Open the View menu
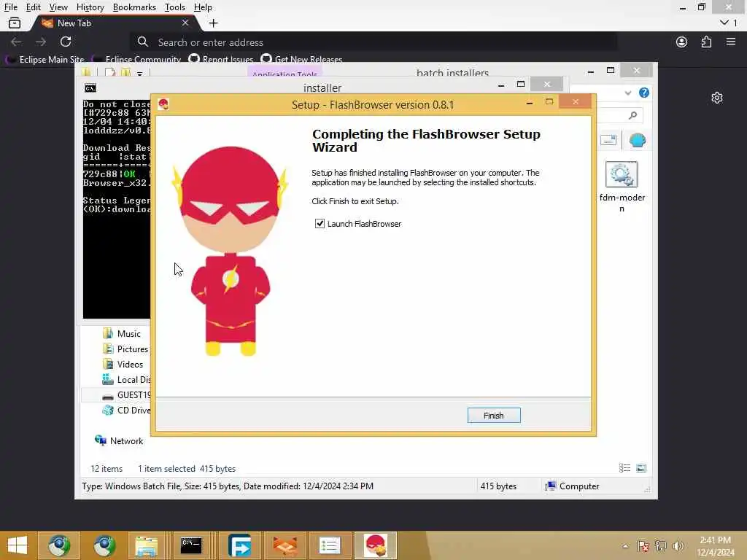The height and width of the screenshot is (560, 747). (58, 7)
